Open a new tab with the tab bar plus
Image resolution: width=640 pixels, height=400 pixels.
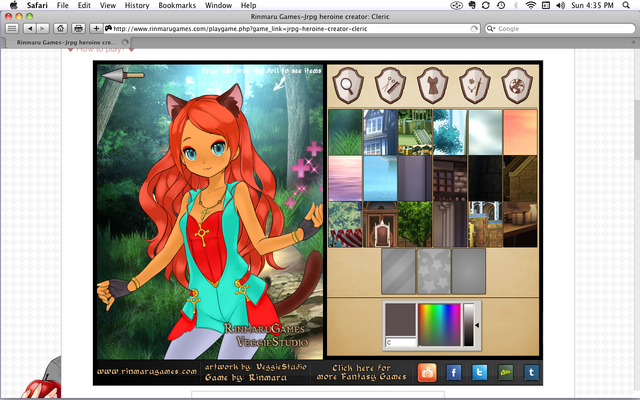[633, 42]
